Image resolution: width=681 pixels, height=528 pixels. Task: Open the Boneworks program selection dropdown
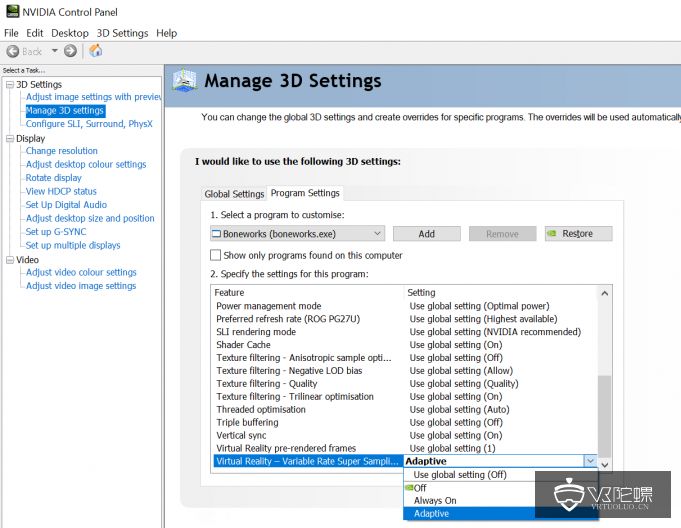tap(298, 234)
